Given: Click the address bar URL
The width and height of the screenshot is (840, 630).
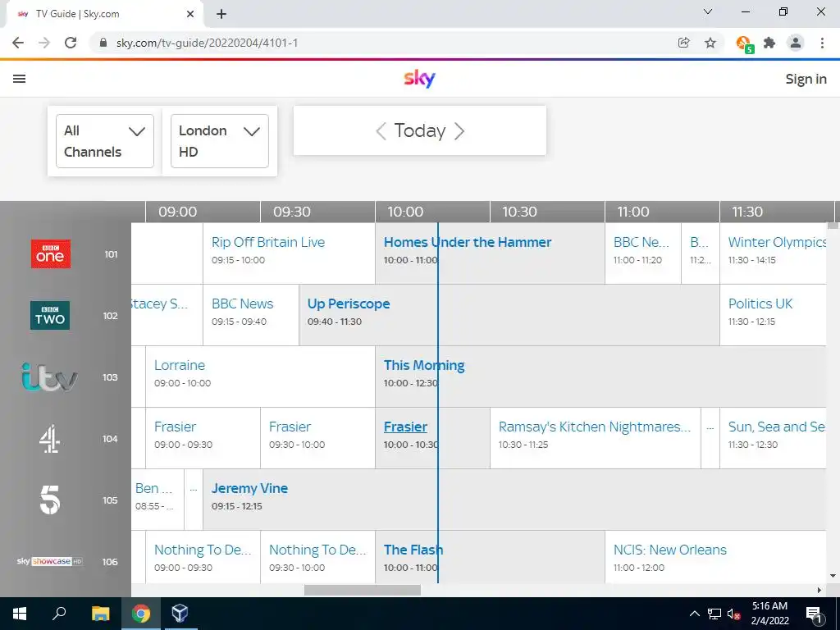Looking at the screenshot, I should pos(207,43).
